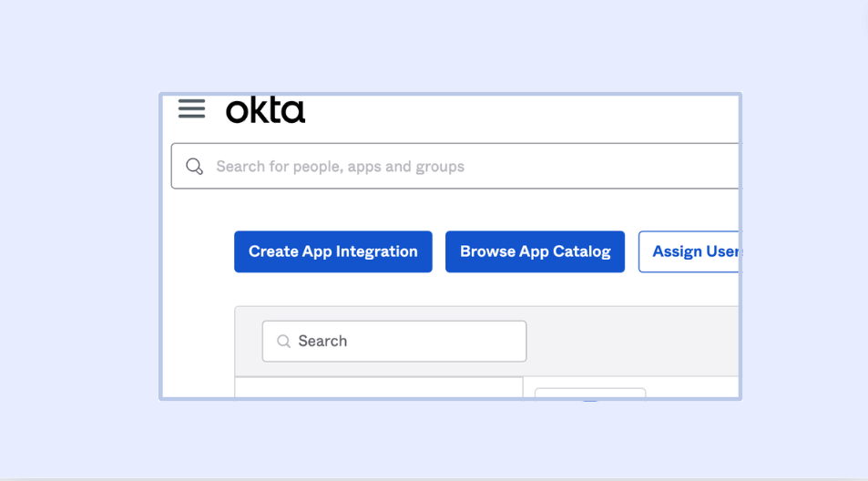Viewport: 868px width, 481px height.
Task: Click the Assign Users button
Action: click(x=690, y=251)
